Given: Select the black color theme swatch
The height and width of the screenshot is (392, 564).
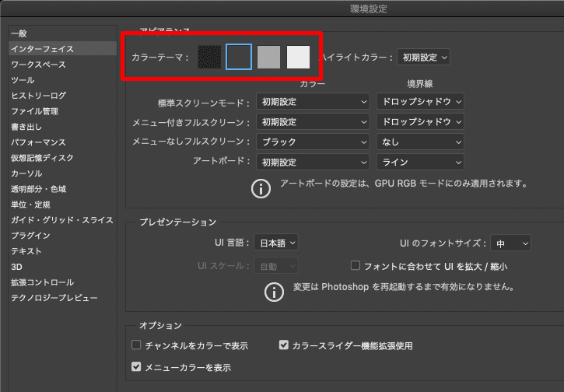Looking at the screenshot, I should pyautogui.click(x=209, y=57).
